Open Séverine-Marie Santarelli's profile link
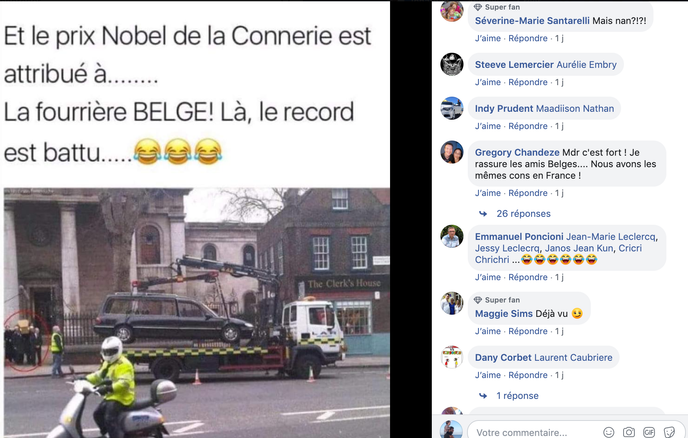Screen dimensions: 688x438 [x=532, y=21]
